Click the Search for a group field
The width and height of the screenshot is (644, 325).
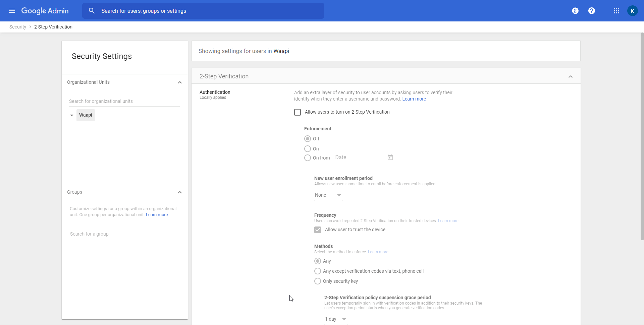pyautogui.click(x=124, y=234)
